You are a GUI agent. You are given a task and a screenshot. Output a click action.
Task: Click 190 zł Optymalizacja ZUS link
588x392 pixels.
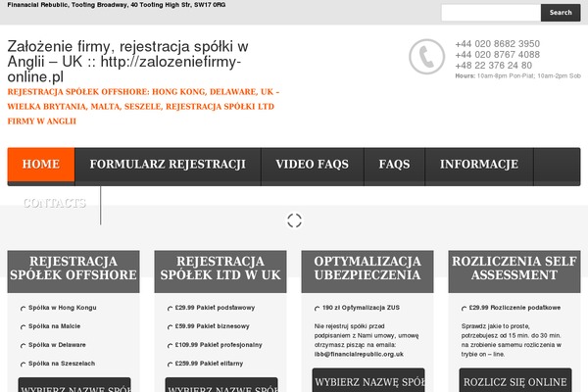(361, 308)
